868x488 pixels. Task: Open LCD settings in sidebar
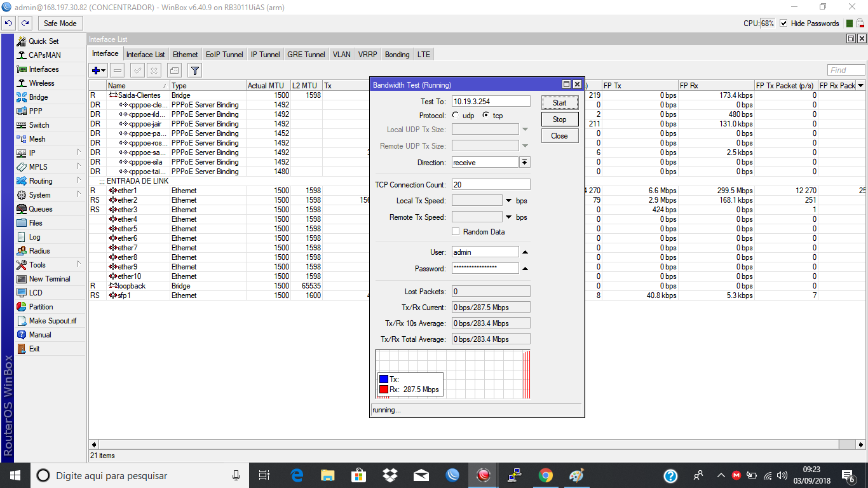tap(36, 292)
